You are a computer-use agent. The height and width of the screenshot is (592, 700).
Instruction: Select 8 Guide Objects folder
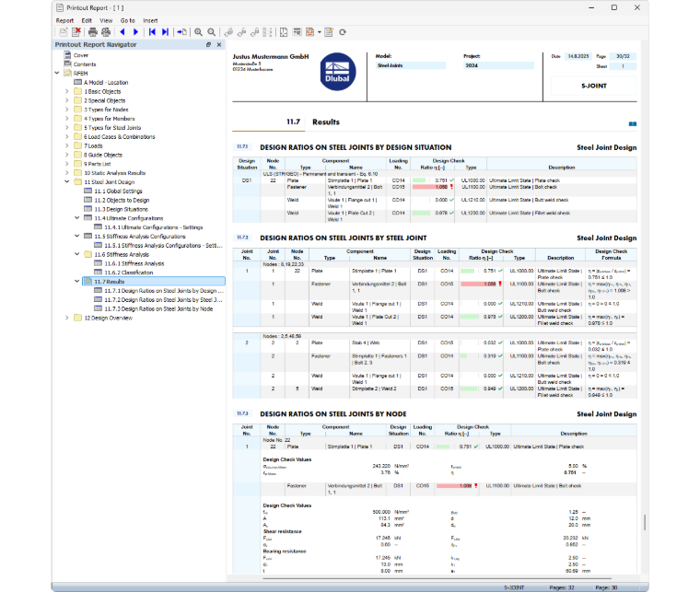coord(103,155)
